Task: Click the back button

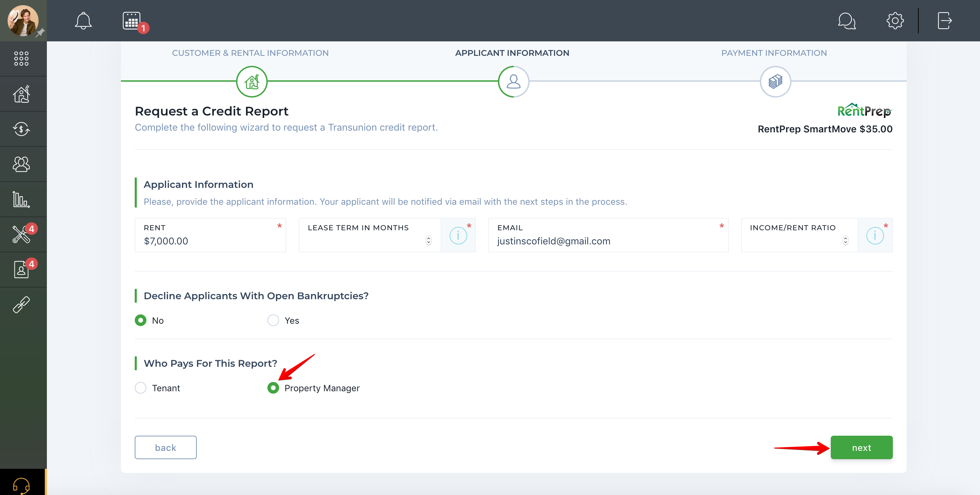Action: coord(165,447)
